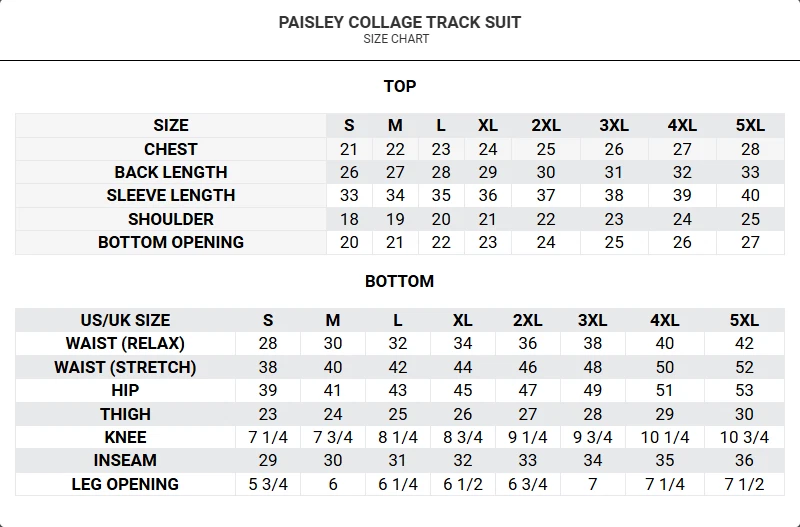Click the CHEST row label
This screenshot has width=800, height=527.
[x=171, y=149]
